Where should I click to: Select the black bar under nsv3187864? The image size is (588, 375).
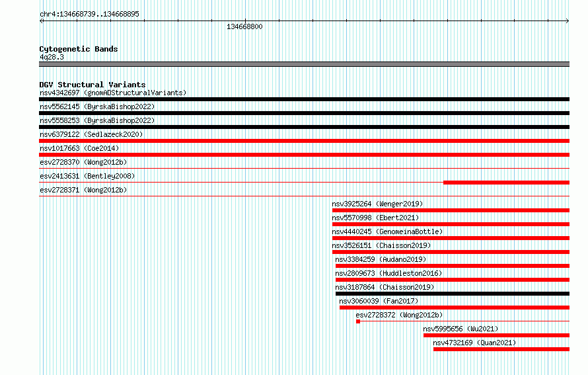[x=453, y=294]
